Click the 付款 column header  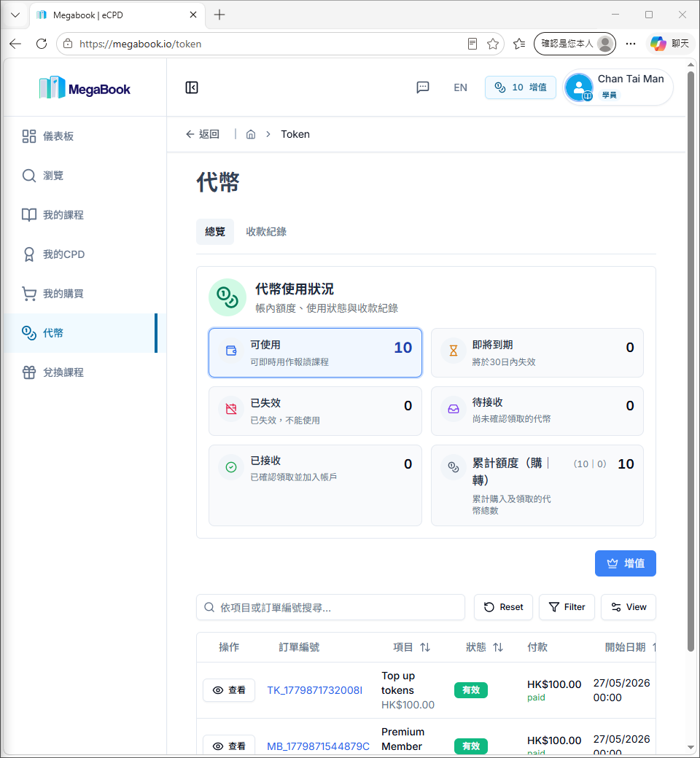pyautogui.click(x=537, y=647)
